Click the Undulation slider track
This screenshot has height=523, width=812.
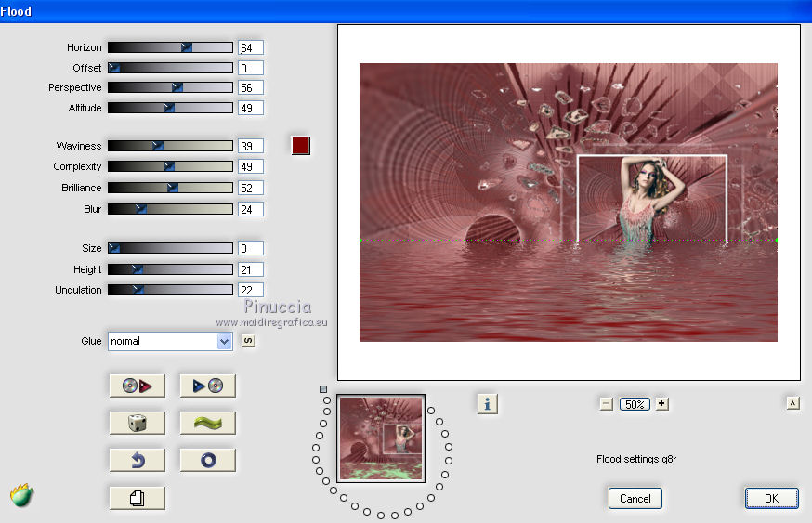170,290
